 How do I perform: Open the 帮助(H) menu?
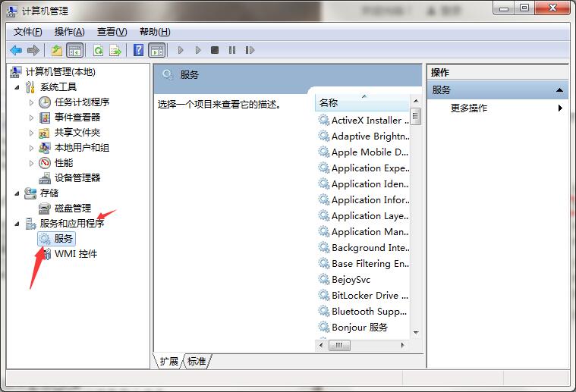(155, 32)
